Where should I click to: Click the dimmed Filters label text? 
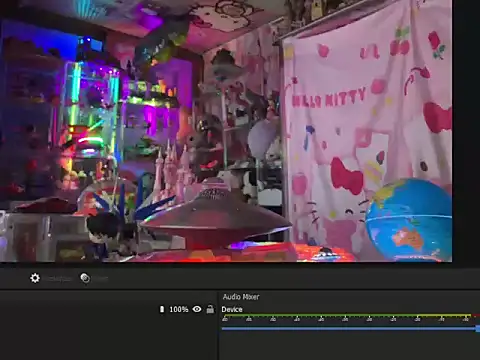pyautogui.click(x=100, y=279)
